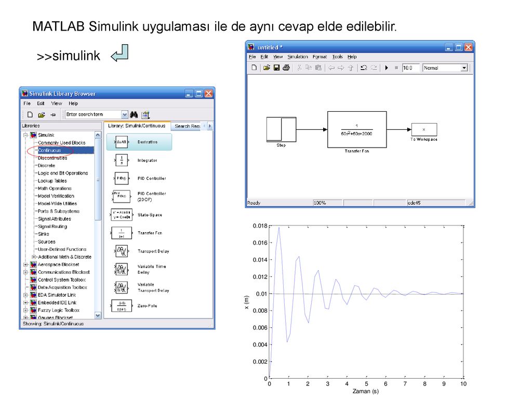Click the Stop simulation square button

click(x=396, y=68)
